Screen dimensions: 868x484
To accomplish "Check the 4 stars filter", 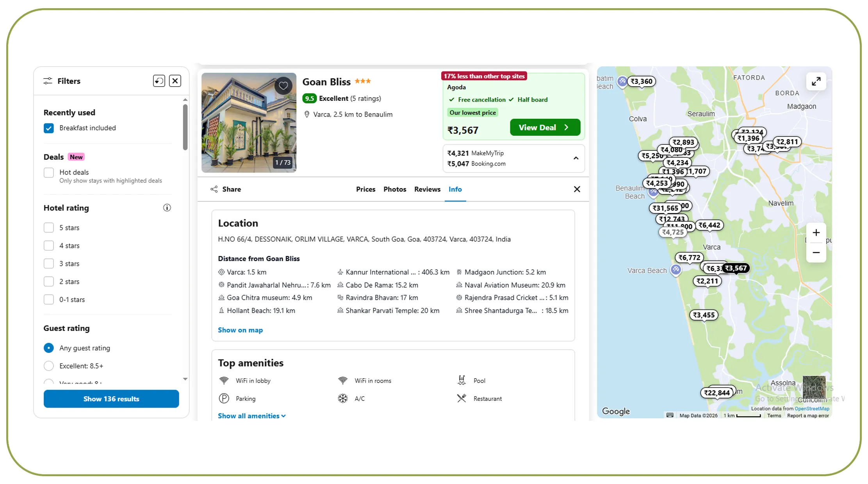I will coord(49,246).
